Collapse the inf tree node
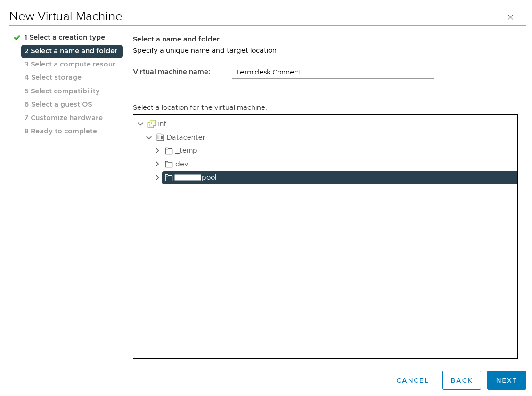Screen dimensions: 532x396 click(x=140, y=124)
